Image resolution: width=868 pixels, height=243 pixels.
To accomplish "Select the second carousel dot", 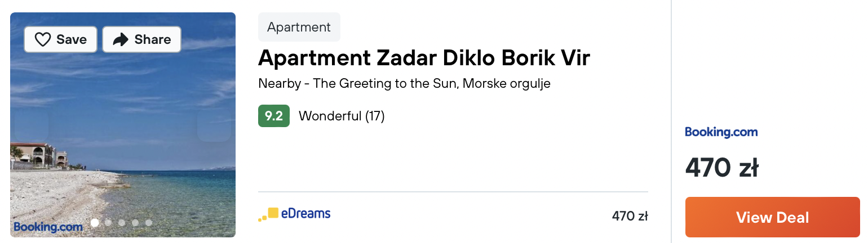I will 108,223.
